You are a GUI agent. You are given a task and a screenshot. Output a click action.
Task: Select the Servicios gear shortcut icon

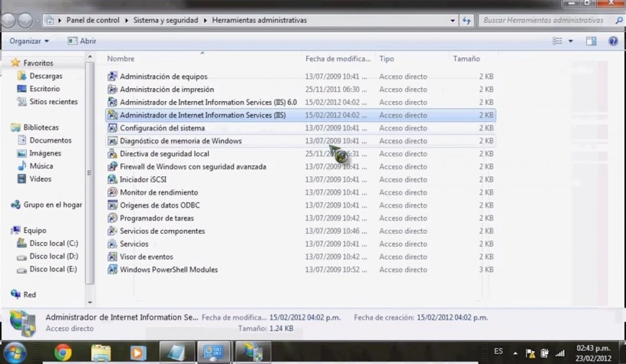112,244
